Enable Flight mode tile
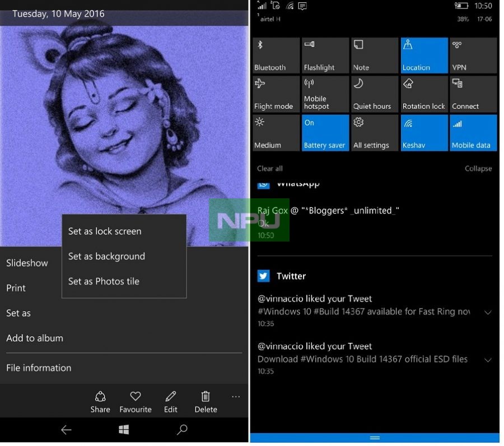This screenshot has height=446, width=504. (x=276, y=94)
